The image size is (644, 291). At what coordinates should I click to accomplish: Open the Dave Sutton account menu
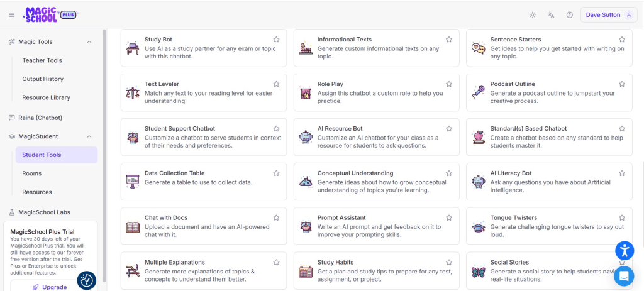[608, 15]
